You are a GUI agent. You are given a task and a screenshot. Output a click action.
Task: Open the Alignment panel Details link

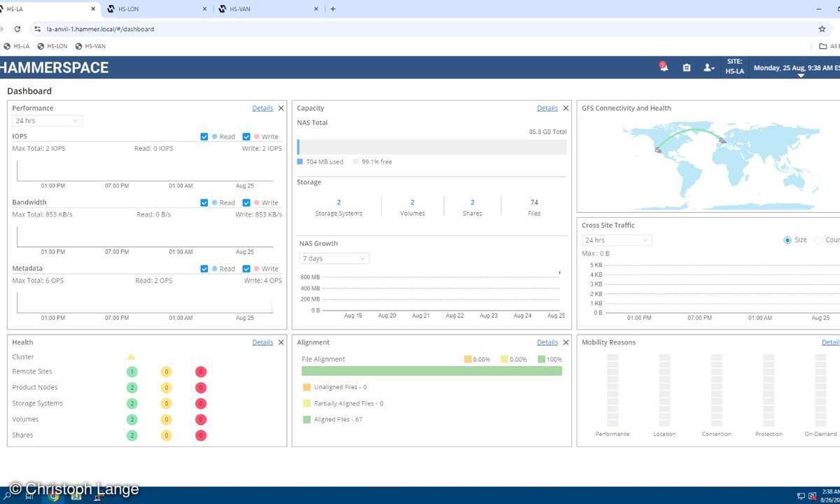coord(547,342)
